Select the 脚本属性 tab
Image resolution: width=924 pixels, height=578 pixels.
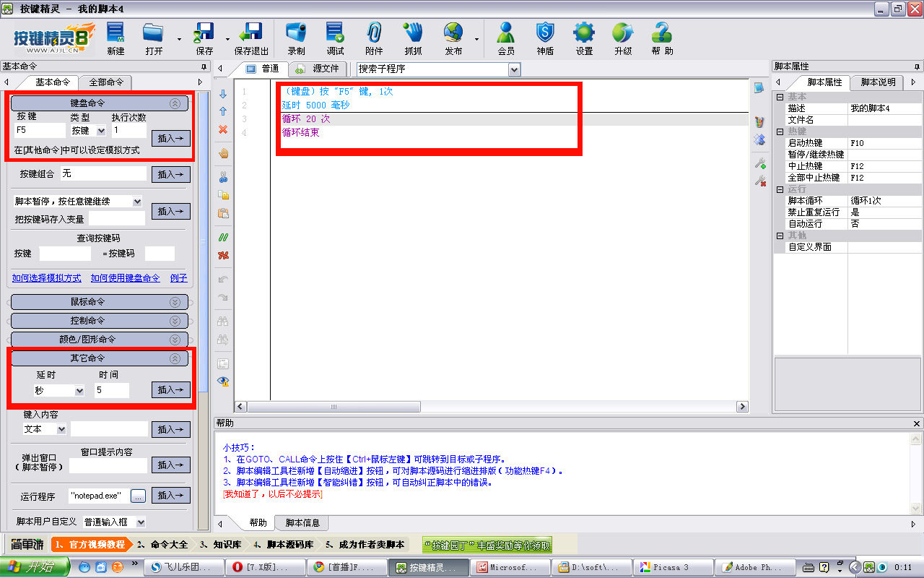(x=823, y=82)
